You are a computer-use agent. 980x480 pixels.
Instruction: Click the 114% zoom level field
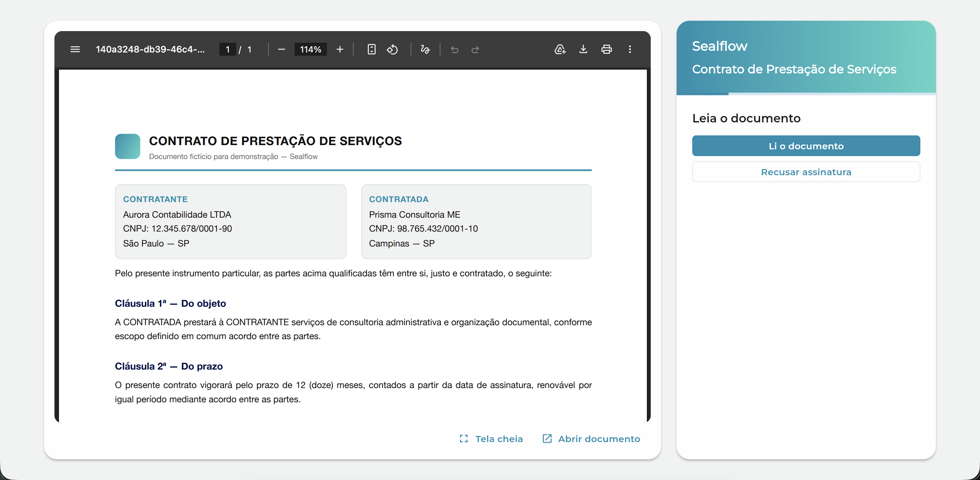pos(310,50)
